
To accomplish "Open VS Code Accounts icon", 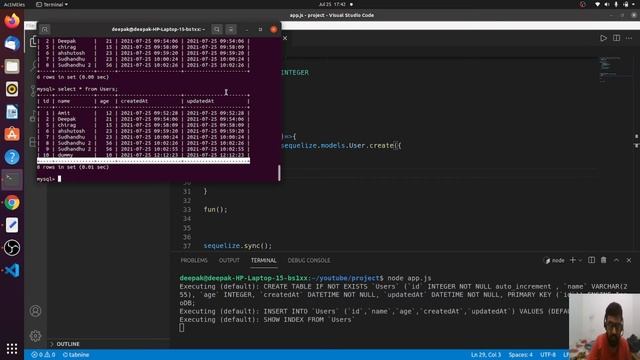I will pos(36,311).
